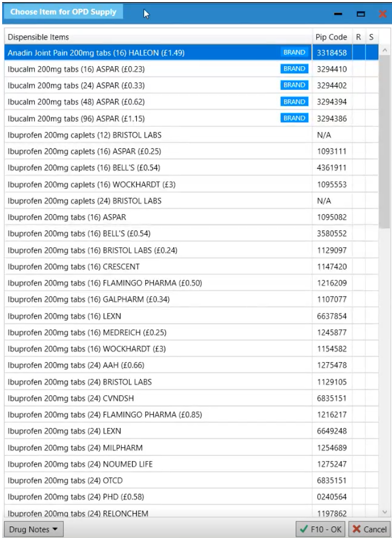Screen dimensions: 392x538
Task: Sort by the Pip Code column header
Action: pyautogui.click(x=331, y=37)
